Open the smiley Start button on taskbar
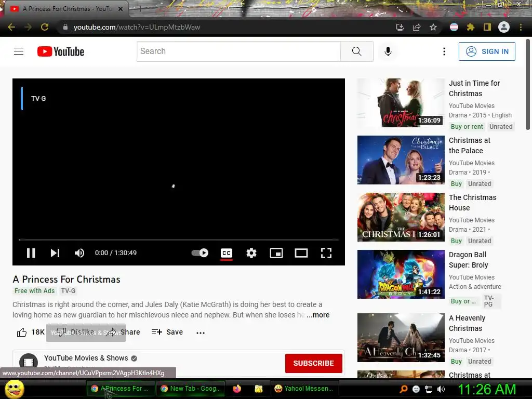Viewport: 532px width, 399px height. [x=14, y=389]
